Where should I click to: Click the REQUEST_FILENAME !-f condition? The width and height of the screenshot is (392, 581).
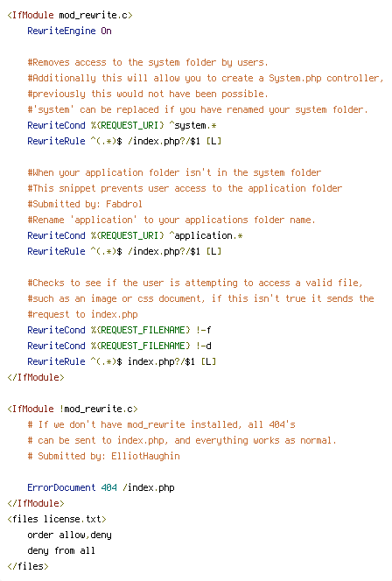point(119,330)
